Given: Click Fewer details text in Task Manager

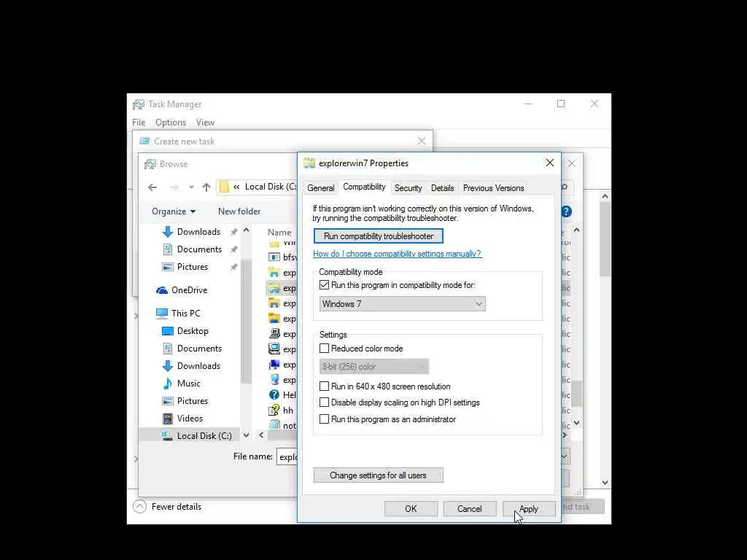Looking at the screenshot, I should click(177, 507).
